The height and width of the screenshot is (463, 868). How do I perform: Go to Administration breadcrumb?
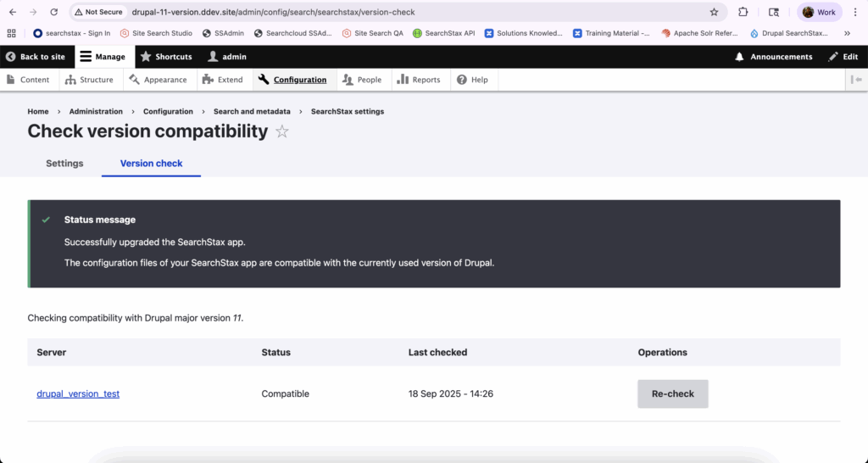pos(96,111)
